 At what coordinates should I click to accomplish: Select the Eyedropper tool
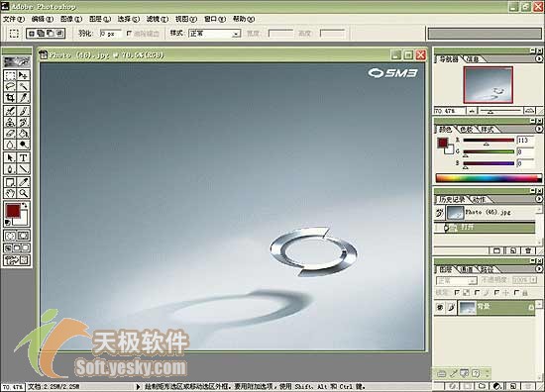tap(24, 182)
